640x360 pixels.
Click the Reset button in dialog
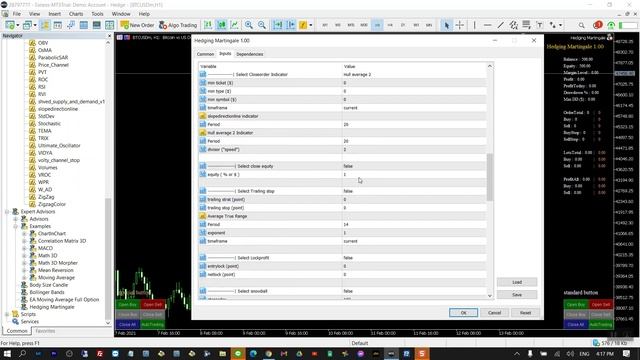click(x=525, y=313)
